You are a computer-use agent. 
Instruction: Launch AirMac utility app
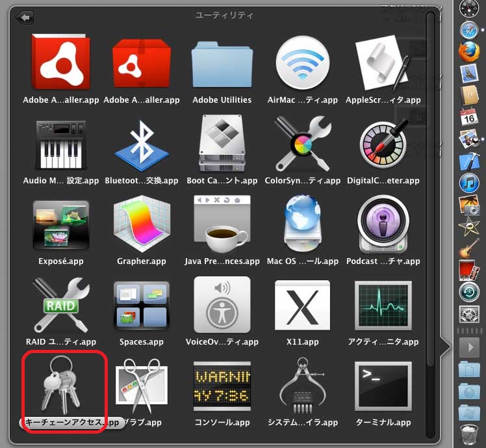(x=302, y=65)
